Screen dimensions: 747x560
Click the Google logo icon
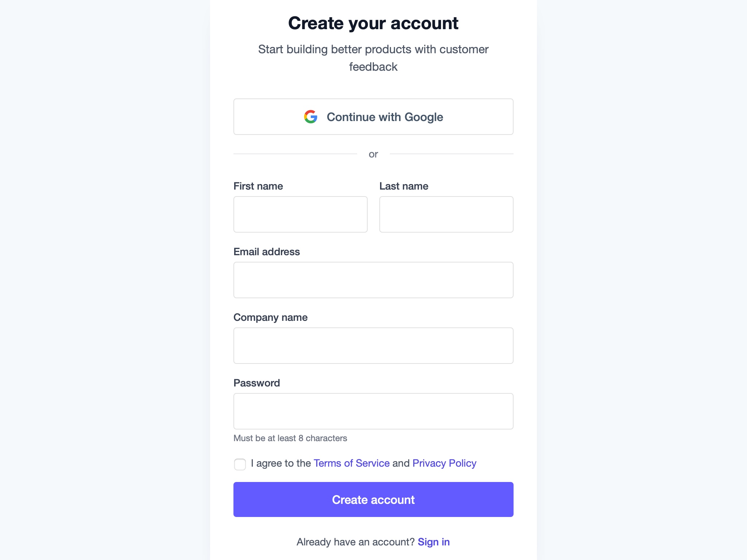310,117
